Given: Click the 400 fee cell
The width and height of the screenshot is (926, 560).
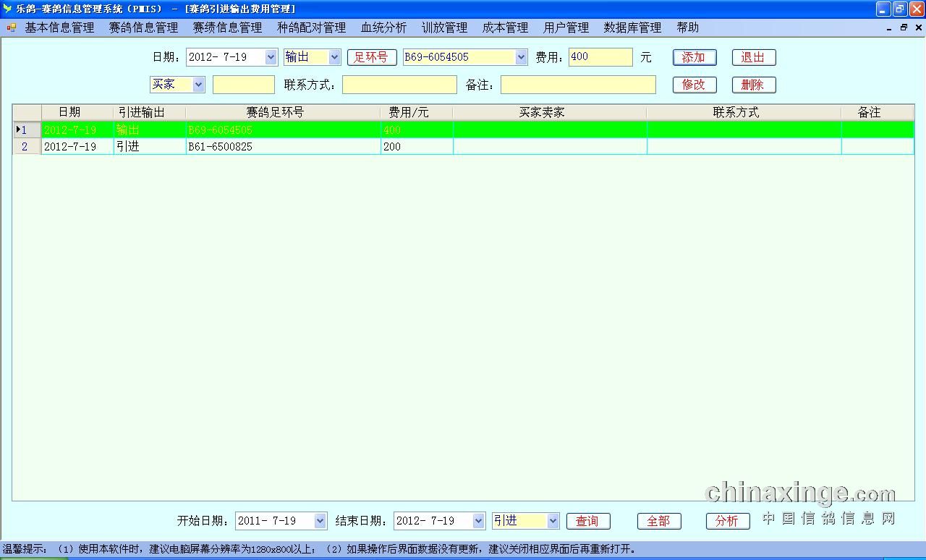Looking at the screenshot, I should pos(417,130).
